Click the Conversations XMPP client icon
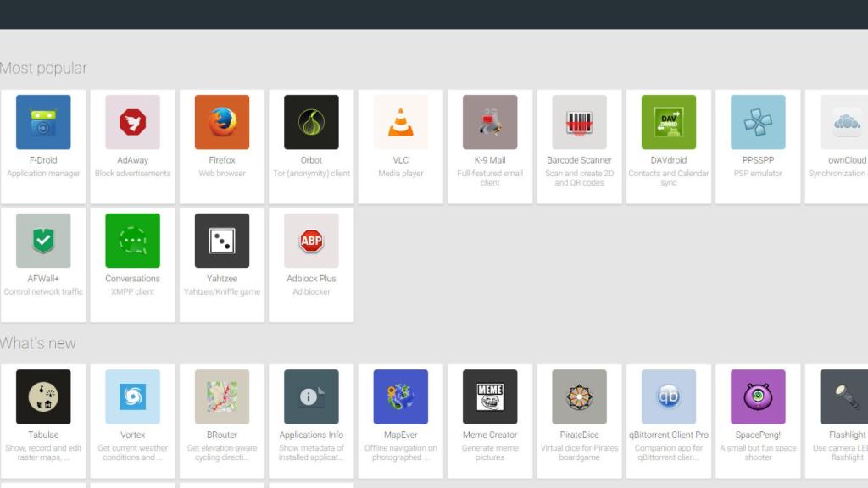This screenshot has width=868, height=488. pos(132,240)
